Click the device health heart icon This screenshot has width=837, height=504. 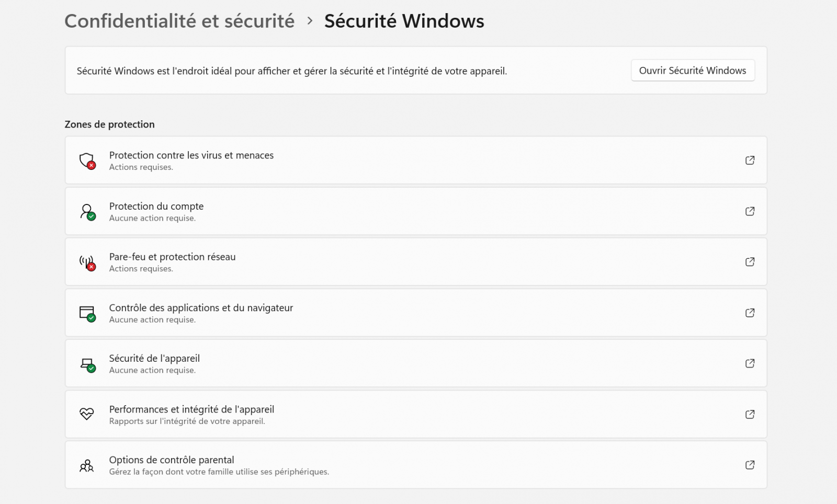(x=87, y=414)
